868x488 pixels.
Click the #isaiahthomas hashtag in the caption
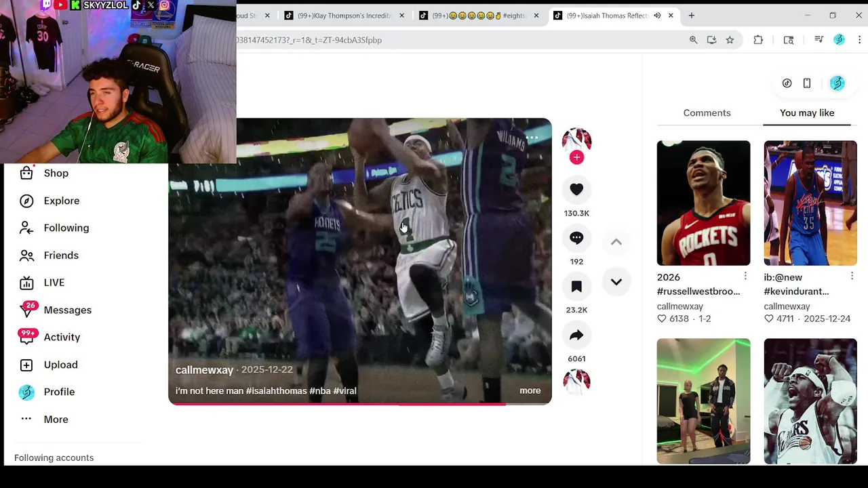pos(276,391)
